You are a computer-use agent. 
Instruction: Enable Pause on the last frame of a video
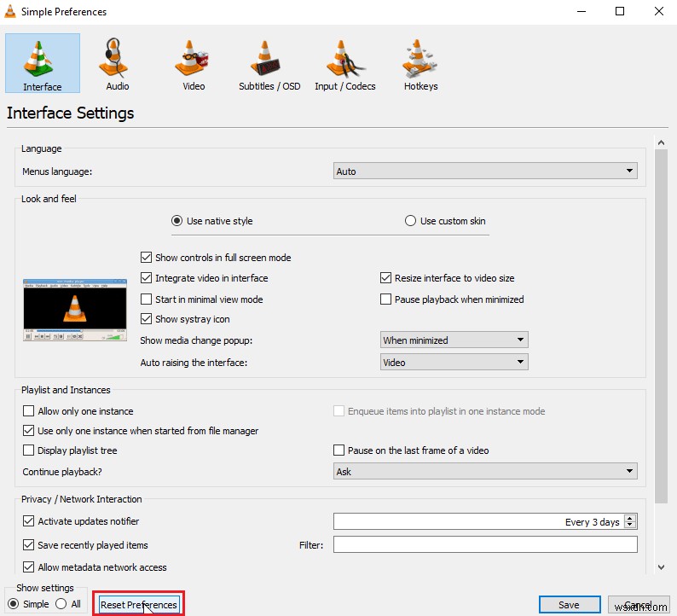(411, 450)
